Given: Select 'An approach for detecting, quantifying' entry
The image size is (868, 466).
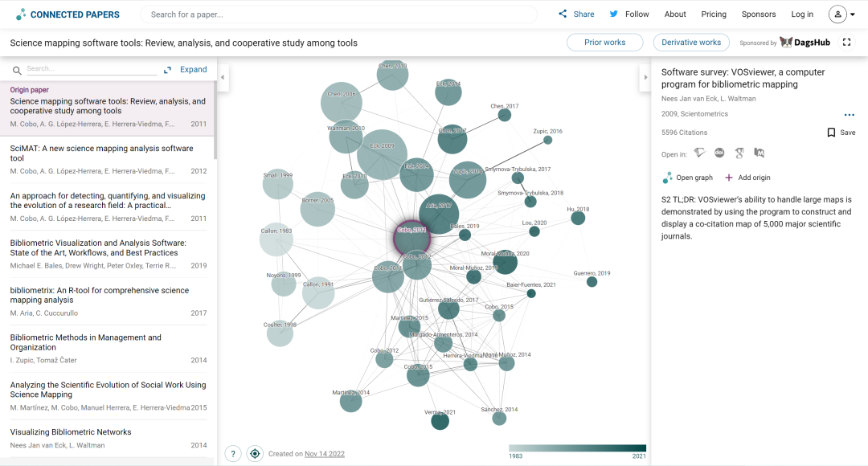Looking at the screenshot, I should tap(108, 207).
